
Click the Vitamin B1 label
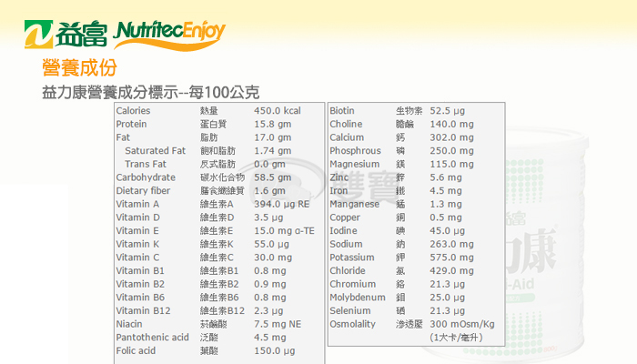pos(140,271)
